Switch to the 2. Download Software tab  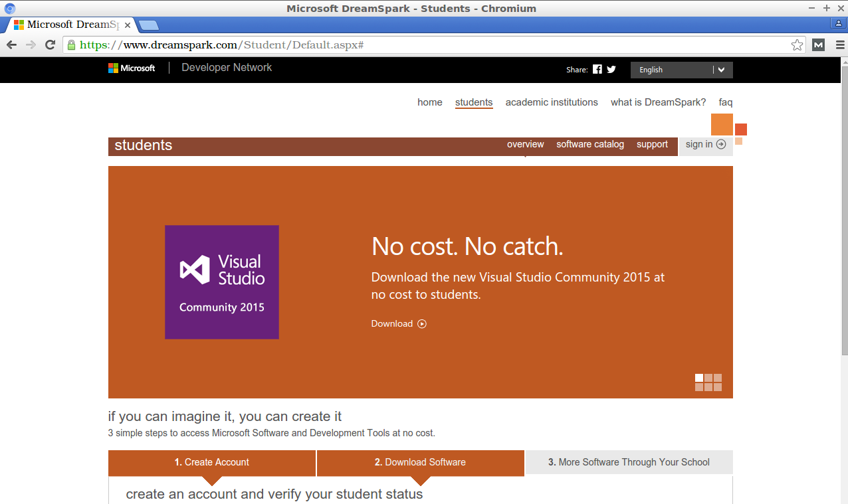420,462
